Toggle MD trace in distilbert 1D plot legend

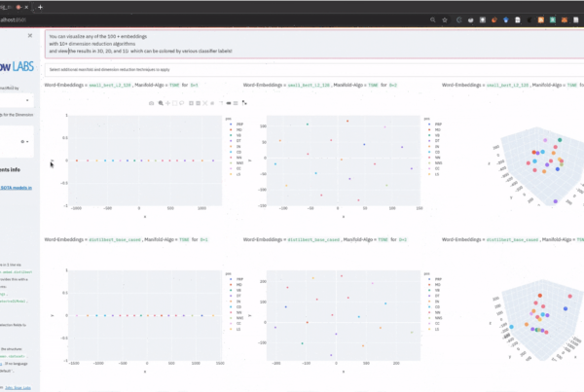click(x=237, y=285)
